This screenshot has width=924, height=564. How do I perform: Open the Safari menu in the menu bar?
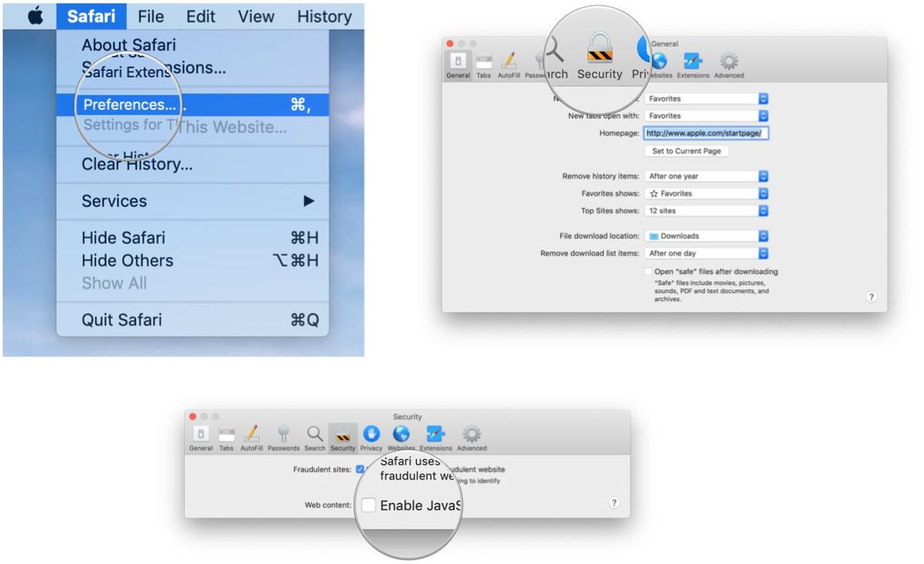(x=91, y=15)
